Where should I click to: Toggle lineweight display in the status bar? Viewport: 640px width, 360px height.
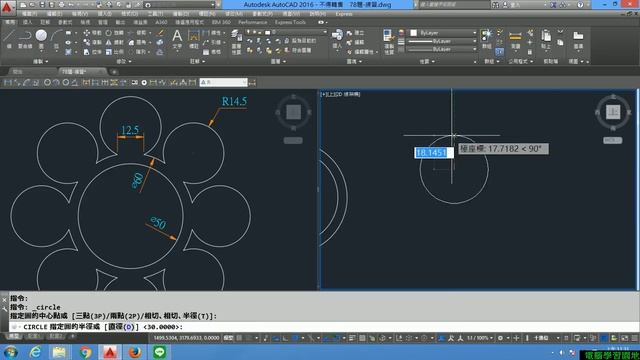[352, 338]
